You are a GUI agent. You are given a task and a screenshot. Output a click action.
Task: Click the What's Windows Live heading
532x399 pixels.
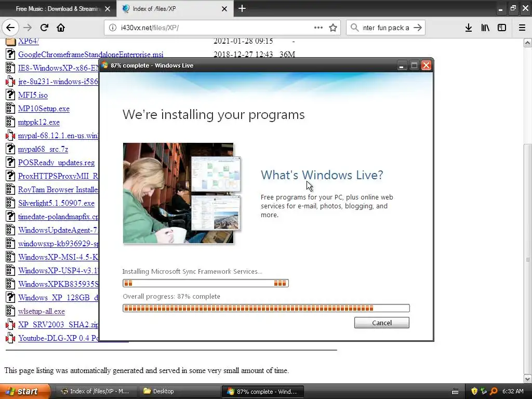322,175
